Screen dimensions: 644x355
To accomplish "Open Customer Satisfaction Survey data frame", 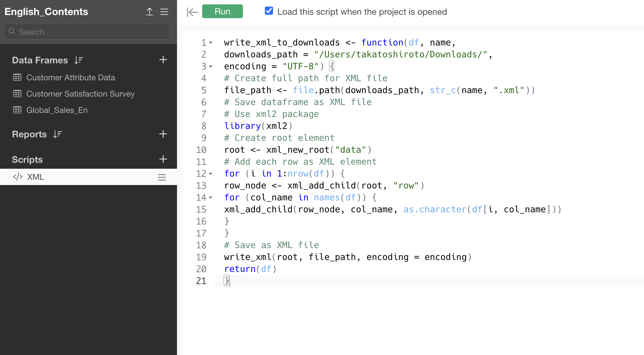I will pos(80,94).
